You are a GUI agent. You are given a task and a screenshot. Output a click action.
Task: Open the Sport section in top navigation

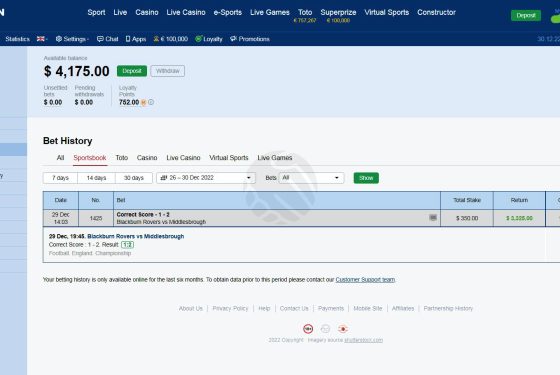[x=96, y=12]
